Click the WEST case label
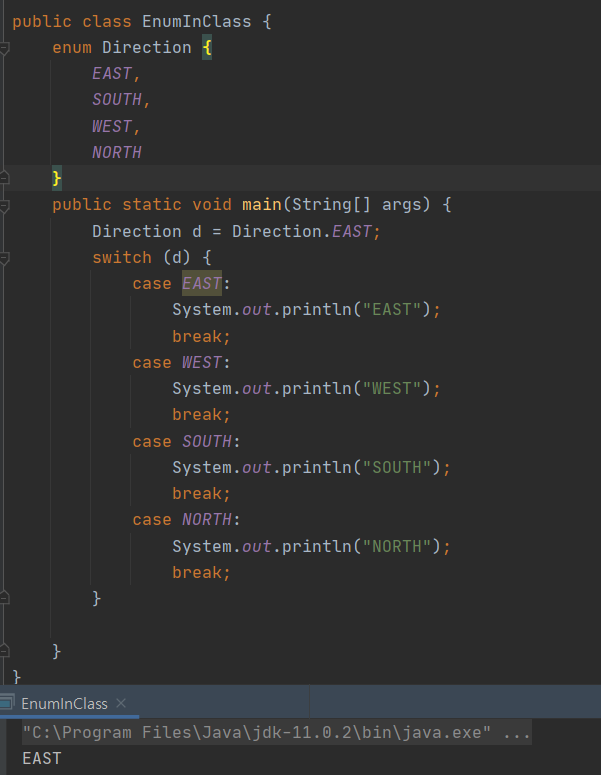This screenshot has width=601, height=775. tap(202, 363)
